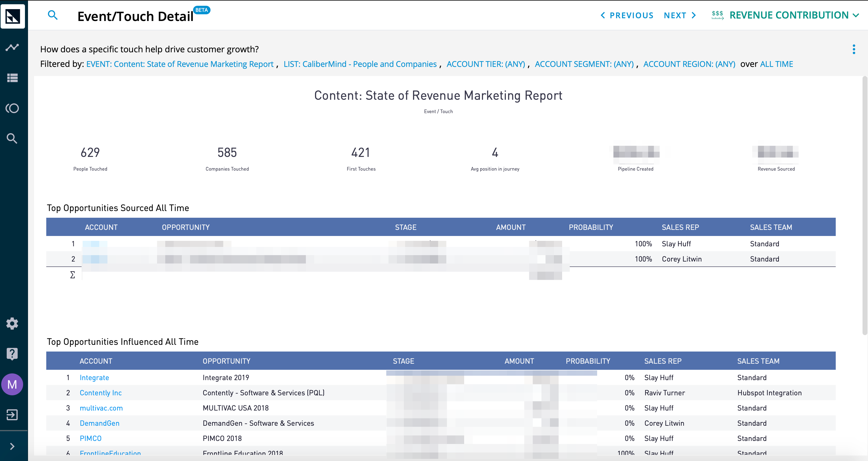Click the vertical scrollbar on right
The width and height of the screenshot is (868, 461).
tap(864, 206)
